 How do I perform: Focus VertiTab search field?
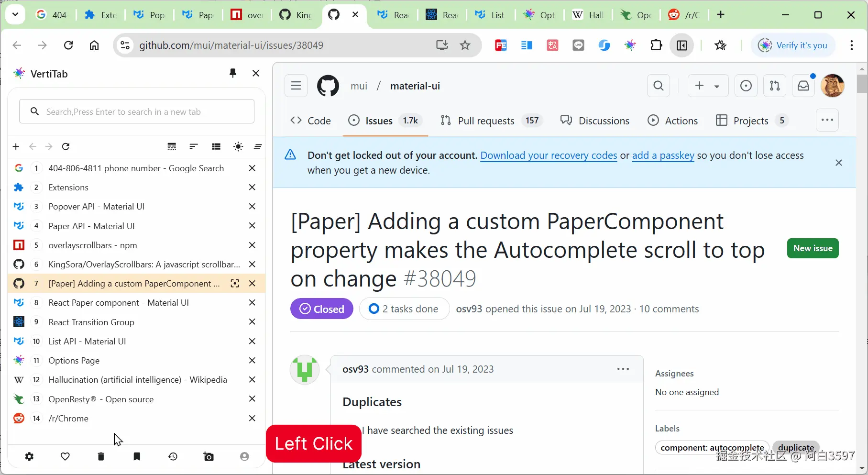137,111
